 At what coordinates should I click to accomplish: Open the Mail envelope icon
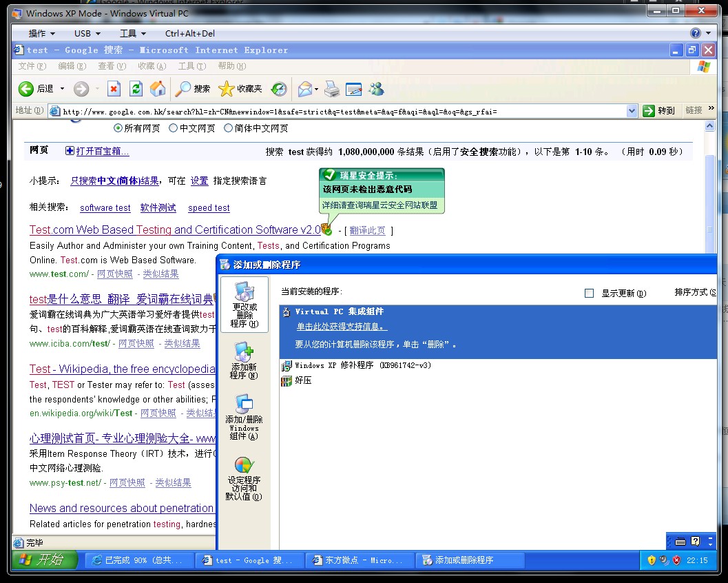[304, 89]
